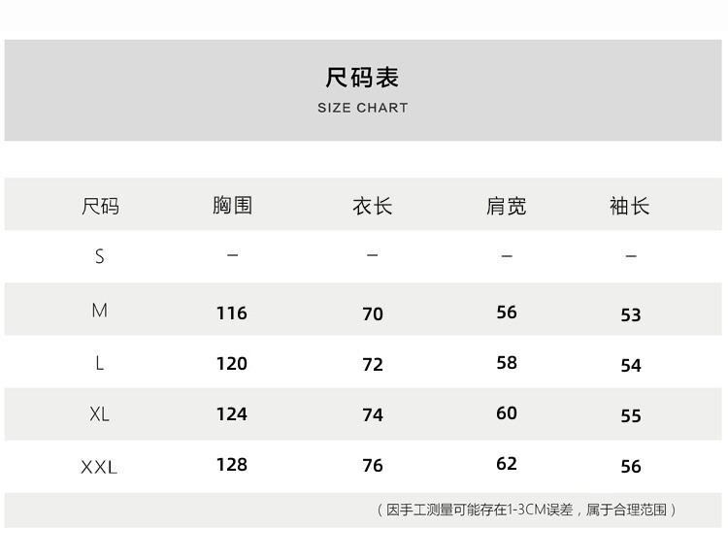Select the 袖长 column header
This screenshot has width=728, height=560.
[629, 206]
